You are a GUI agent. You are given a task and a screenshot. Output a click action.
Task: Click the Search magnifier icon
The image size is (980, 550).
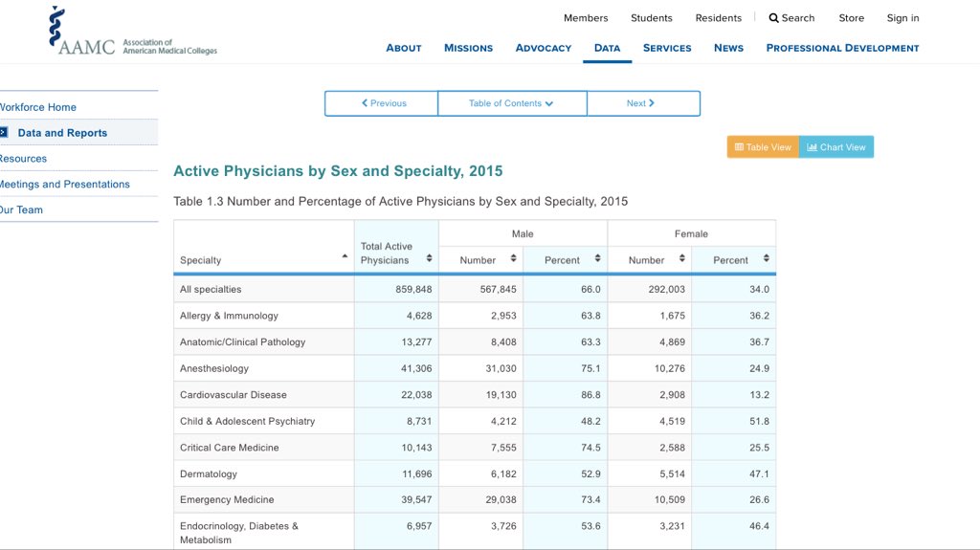(773, 18)
